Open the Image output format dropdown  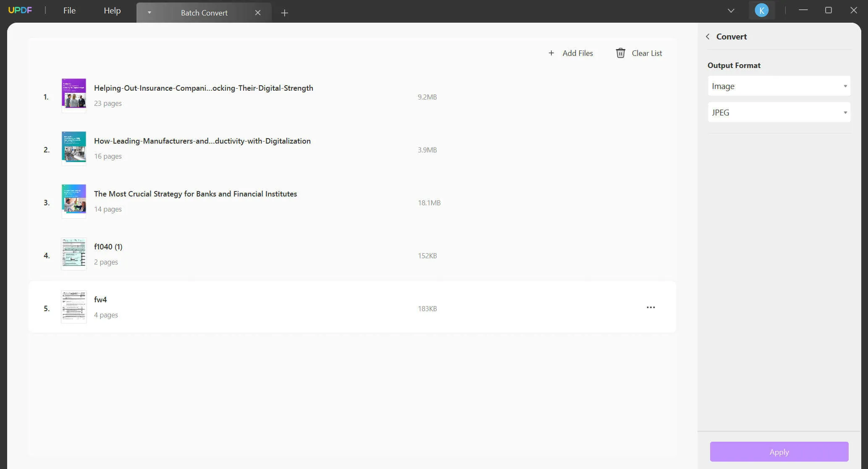point(779,86)
